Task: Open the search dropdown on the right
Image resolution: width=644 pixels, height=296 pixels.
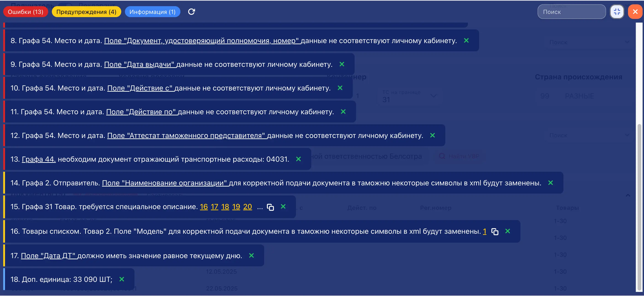Action: [628, 135]
